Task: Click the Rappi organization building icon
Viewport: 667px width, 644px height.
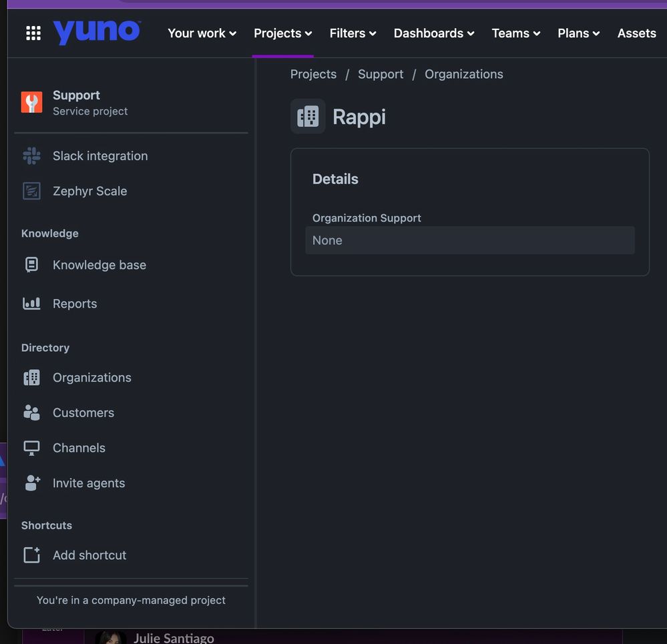Action: (x=308, y=117)
